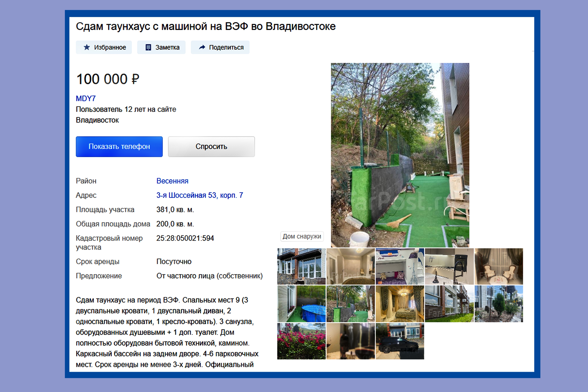Open thumbnail of beige bedroom hallway
This screenshot has height=392, width=588.
pyautogui.click(x=350, y=266)
